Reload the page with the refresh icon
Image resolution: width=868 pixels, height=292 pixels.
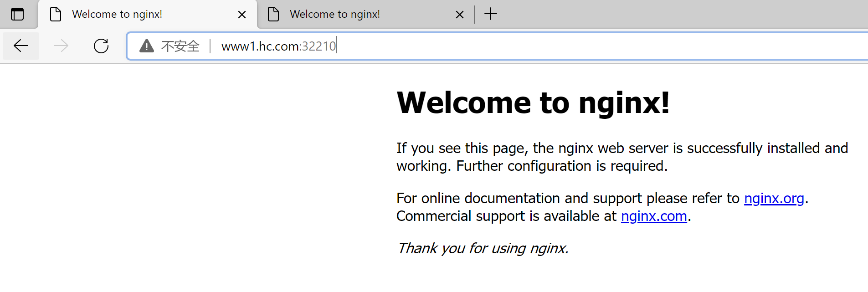click(x=101, y=46)
